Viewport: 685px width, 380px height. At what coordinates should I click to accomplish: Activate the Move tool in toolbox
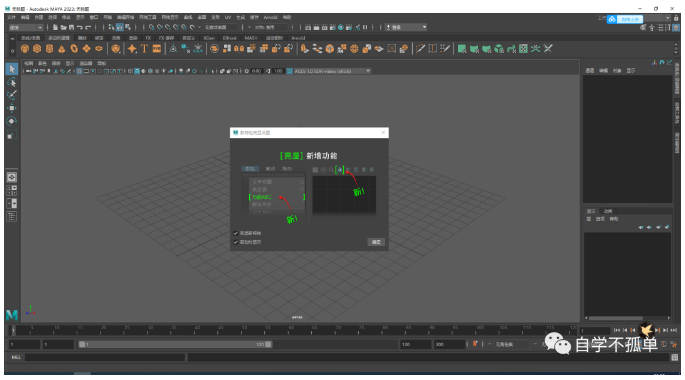click(12, 108)
